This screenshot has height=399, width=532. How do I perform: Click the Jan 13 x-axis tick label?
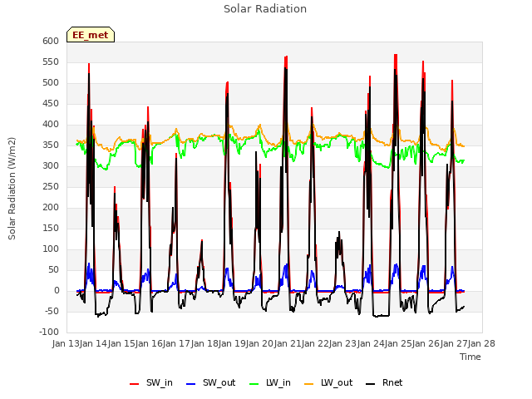(x=66, y=343)
